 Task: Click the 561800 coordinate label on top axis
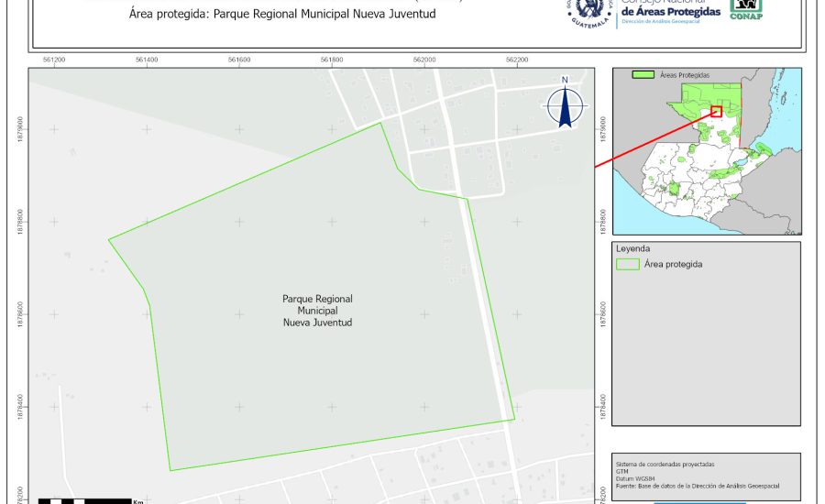pyautogui.click(x=332, y=60)
